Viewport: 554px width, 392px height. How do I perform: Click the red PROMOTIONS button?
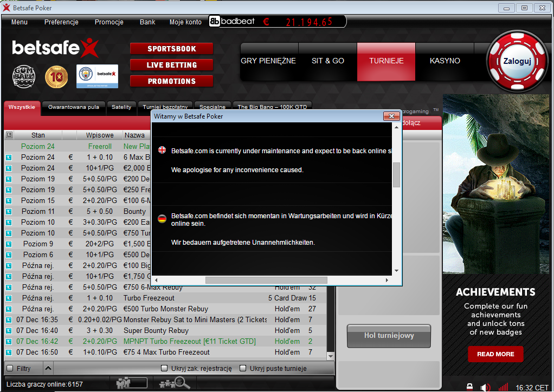(x=172, y=81)
